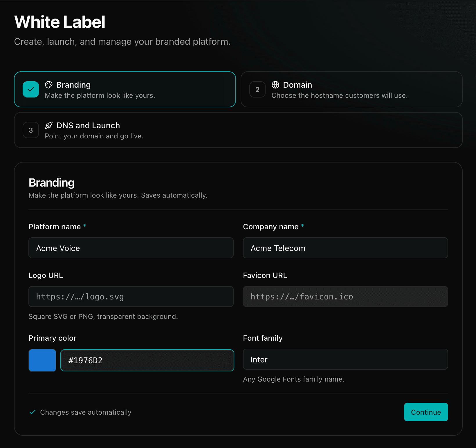Click the Continue button
This screenshot has width=476, height=448.
point(426,412)
